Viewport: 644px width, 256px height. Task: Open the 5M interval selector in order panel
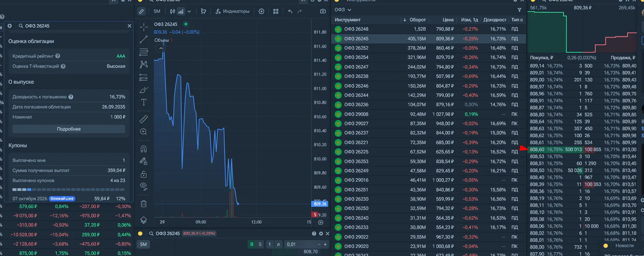coord(143,244)
